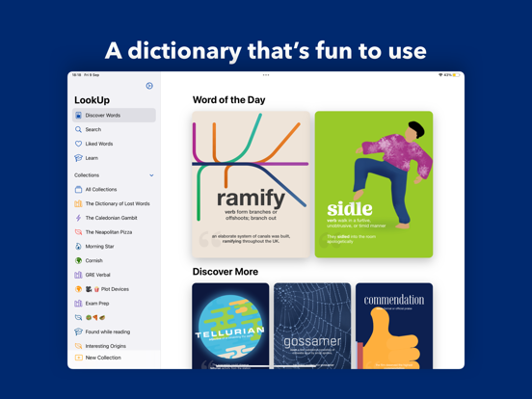Click the Collections section label

tap(87, 175)
